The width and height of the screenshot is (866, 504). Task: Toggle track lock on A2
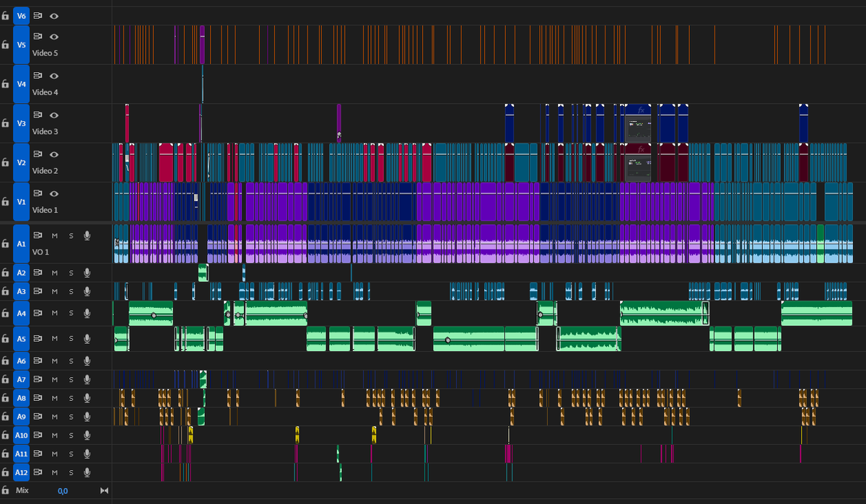point(5,273)
